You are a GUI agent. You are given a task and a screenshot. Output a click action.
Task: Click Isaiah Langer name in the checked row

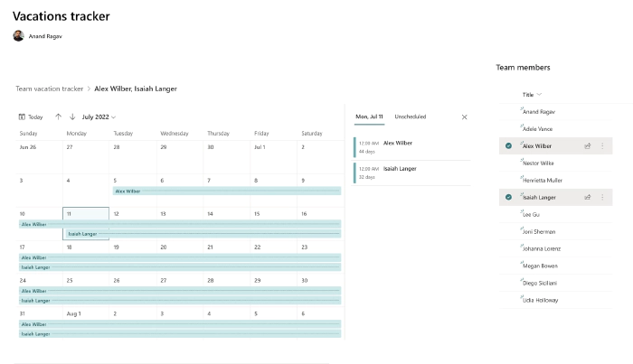pyautogui.click(x=539, y=197)
